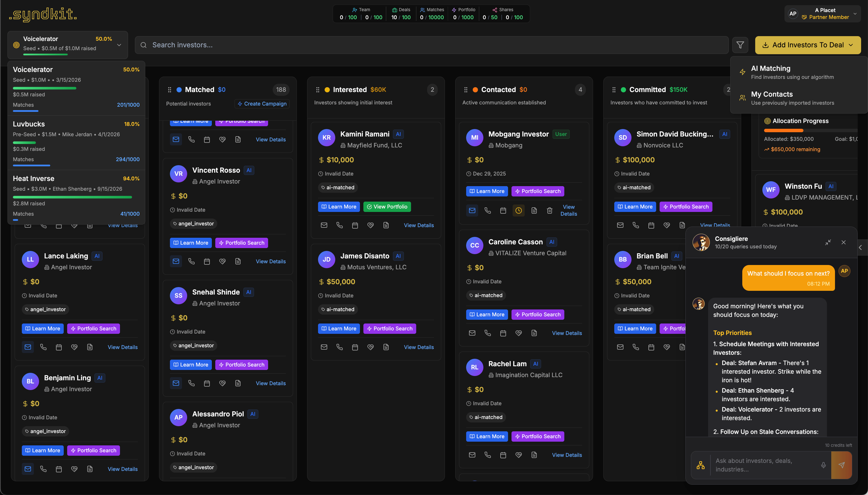This screenshot has height=495, width=868.
Task: Click handshake icon on Snehal Shinde's card
Action: click(222, 383)
